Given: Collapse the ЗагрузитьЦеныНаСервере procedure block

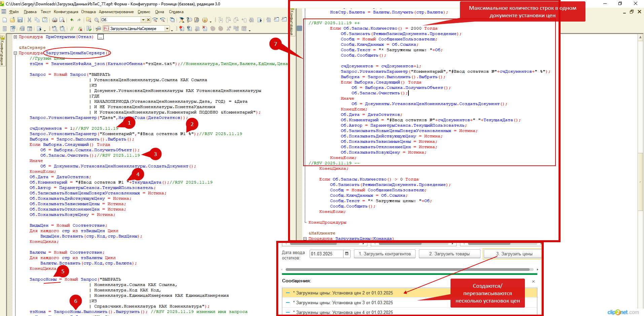Looking at the screenshot, I should click(15, 53).
